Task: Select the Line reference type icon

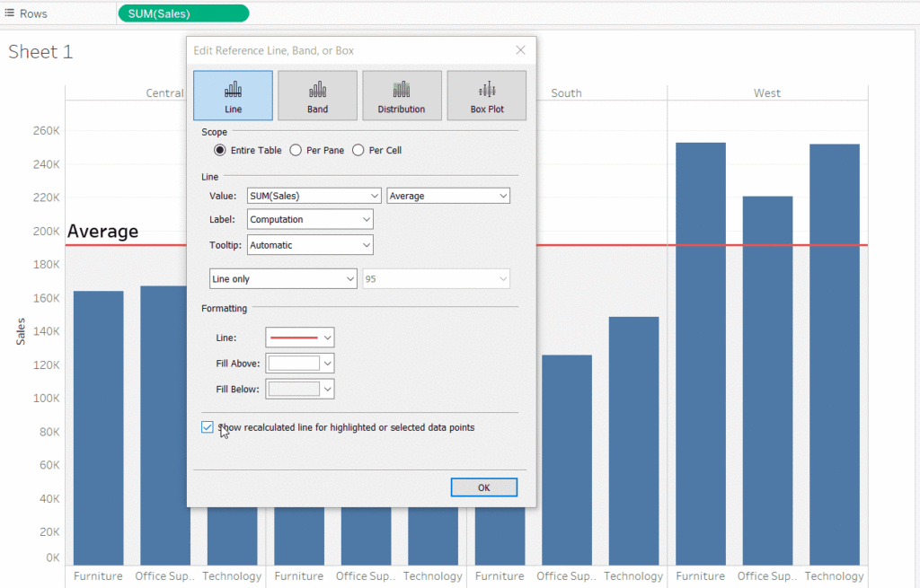Action: point(233,95)
